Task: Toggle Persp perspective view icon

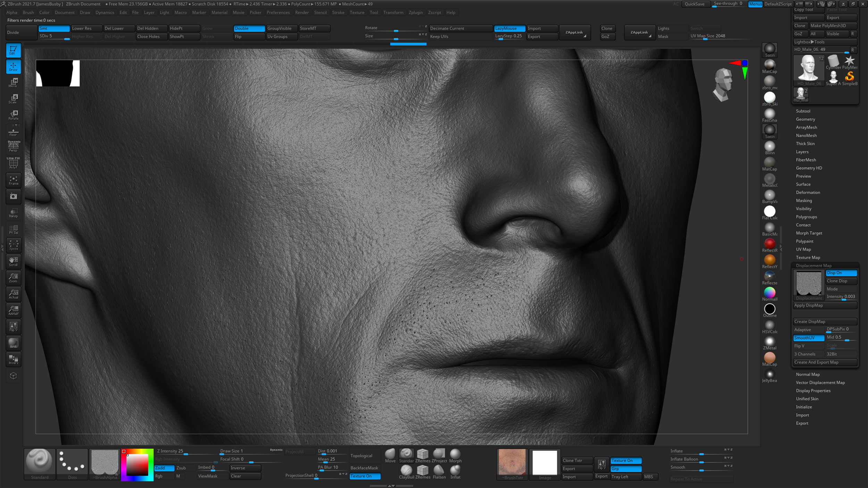Action: (13, 146)
